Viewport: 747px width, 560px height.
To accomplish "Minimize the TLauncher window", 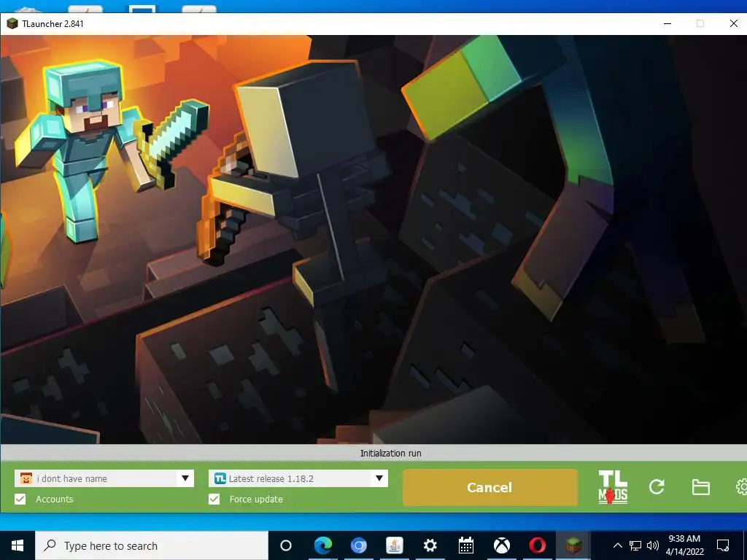I will (x=667, y=23).
